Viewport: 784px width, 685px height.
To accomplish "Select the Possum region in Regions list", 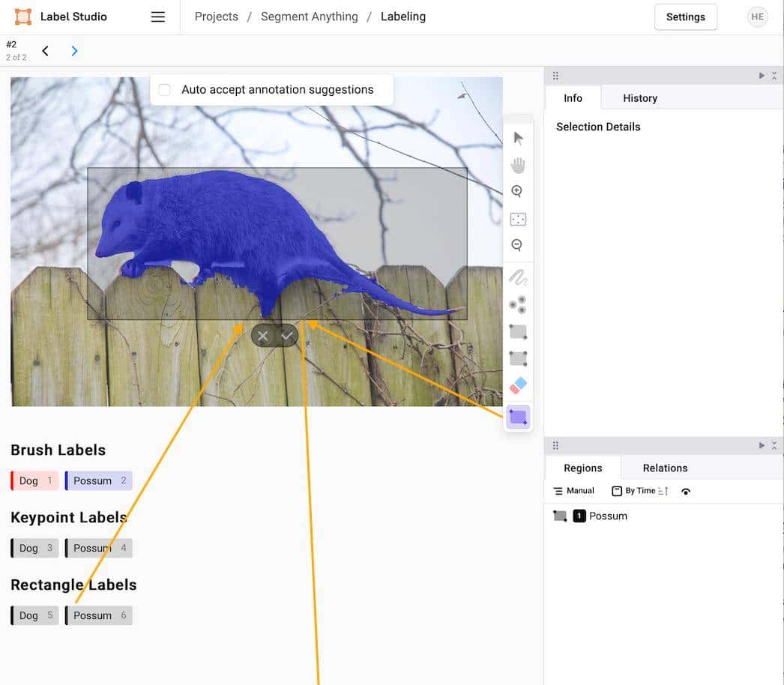I will [x=607, y=516].
